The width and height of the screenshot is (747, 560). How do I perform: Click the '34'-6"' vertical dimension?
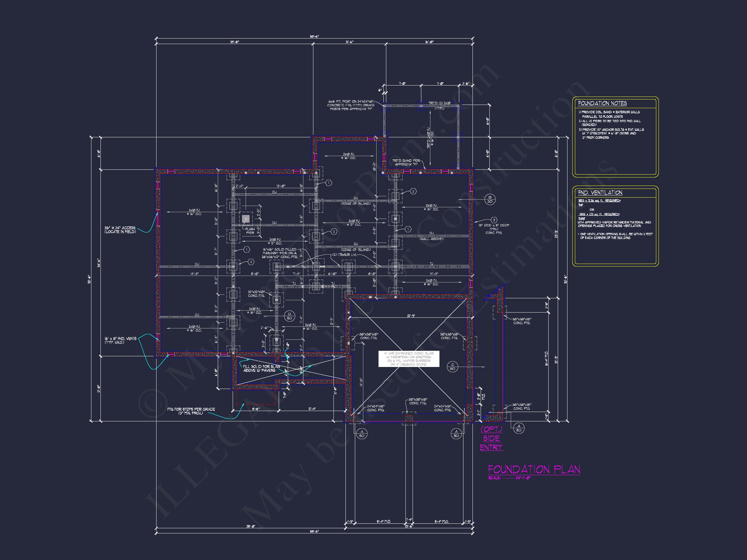click(99, 263)
